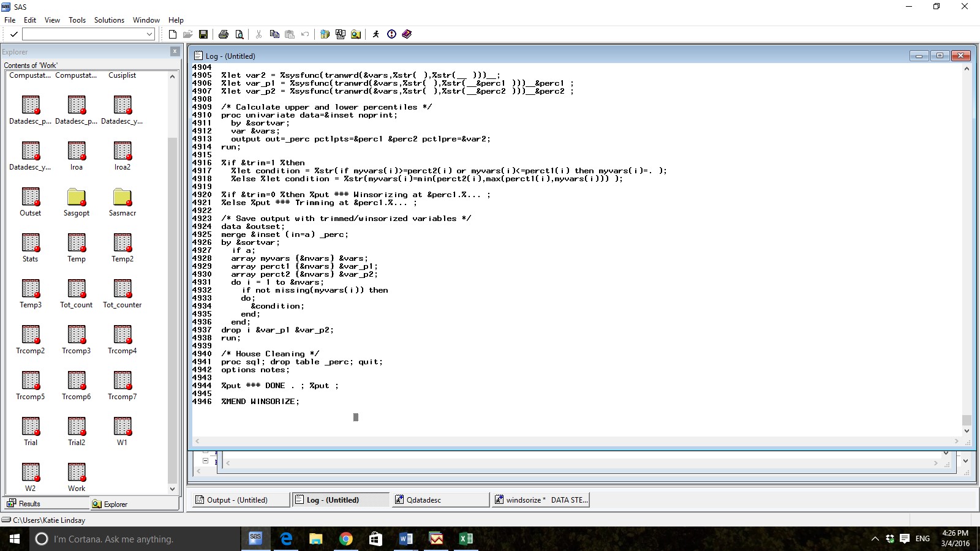Select the windsorize DATA STEP window tab
Screen dimensions: 980x551
[x=540, y=500]
